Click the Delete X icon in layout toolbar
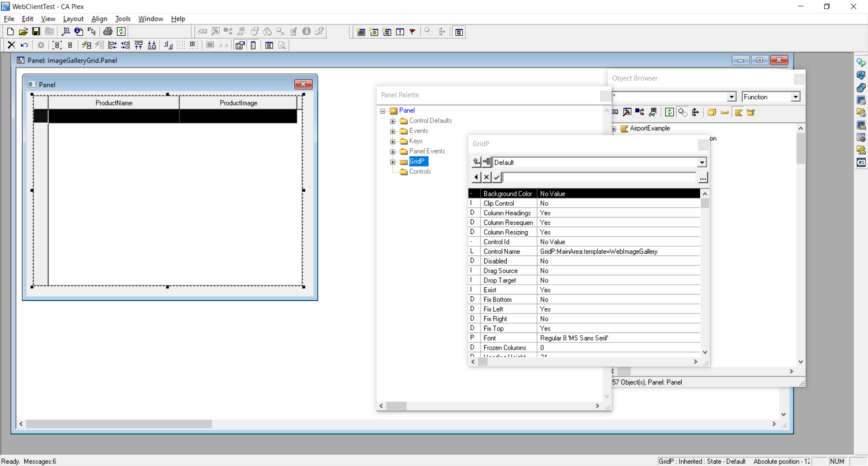868x466 pixels. coord(11,45)
